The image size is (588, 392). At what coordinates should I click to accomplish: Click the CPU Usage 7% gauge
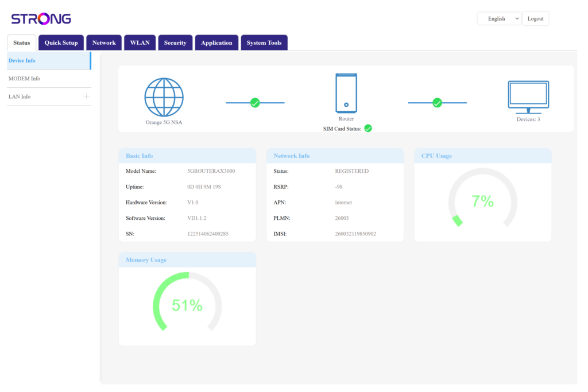point(482,201)
